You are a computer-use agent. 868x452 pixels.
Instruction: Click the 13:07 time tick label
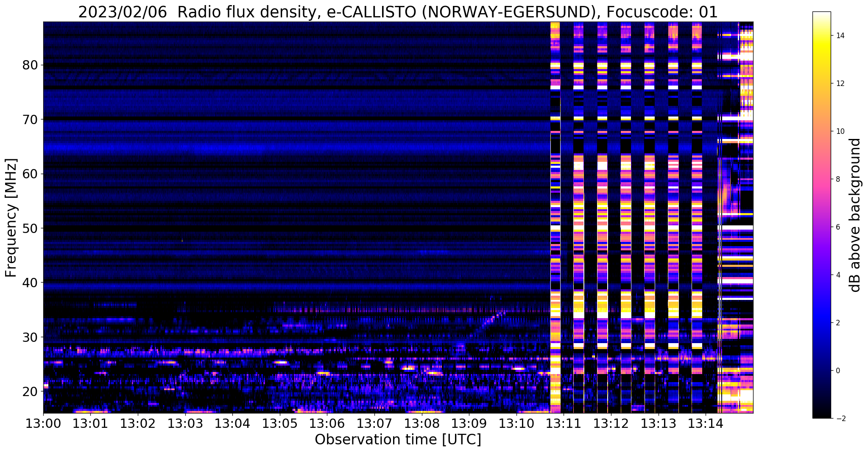[x=374, y=423]
